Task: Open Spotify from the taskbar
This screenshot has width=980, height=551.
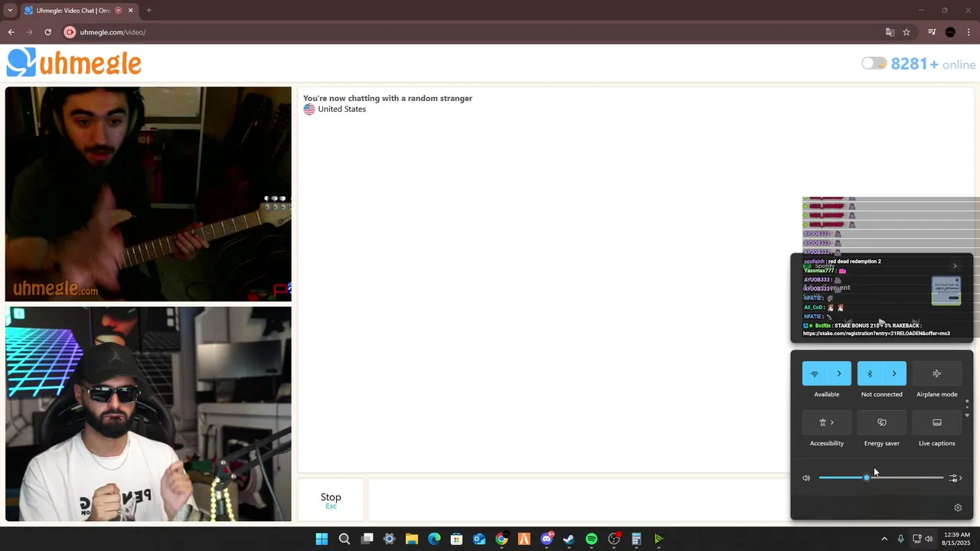Action: click(x=591, y=539)
